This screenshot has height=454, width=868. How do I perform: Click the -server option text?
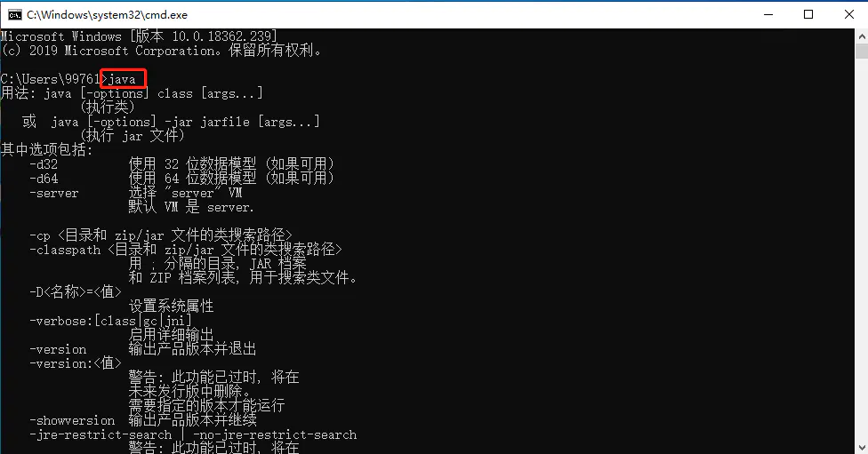pos(53,193)
